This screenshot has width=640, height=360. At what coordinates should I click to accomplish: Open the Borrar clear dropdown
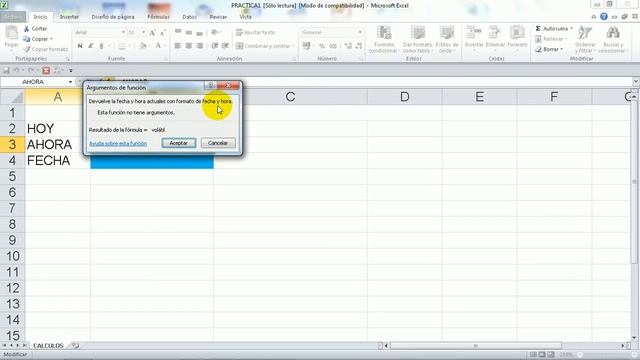coord(549,49)
